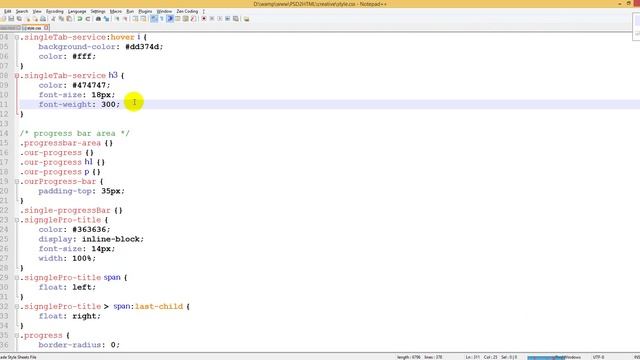Click the .single-progressBar selector
640x360 pixels.
(65, 210)
